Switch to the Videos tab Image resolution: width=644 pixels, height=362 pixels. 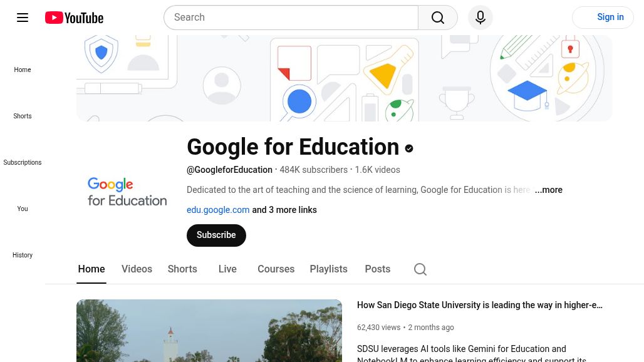[x=137, y=269]
